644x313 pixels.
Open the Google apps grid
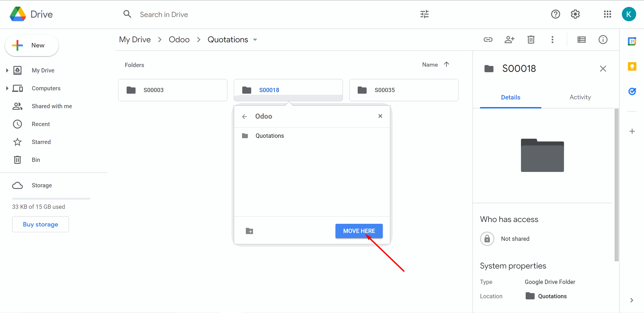point(607,14)
